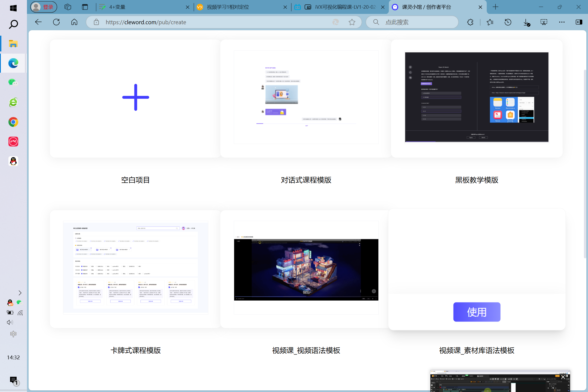Viewport: 588px width, 392px height.
Task: Click the 使用 button on highlighted template
Action: tap(476, 312)
